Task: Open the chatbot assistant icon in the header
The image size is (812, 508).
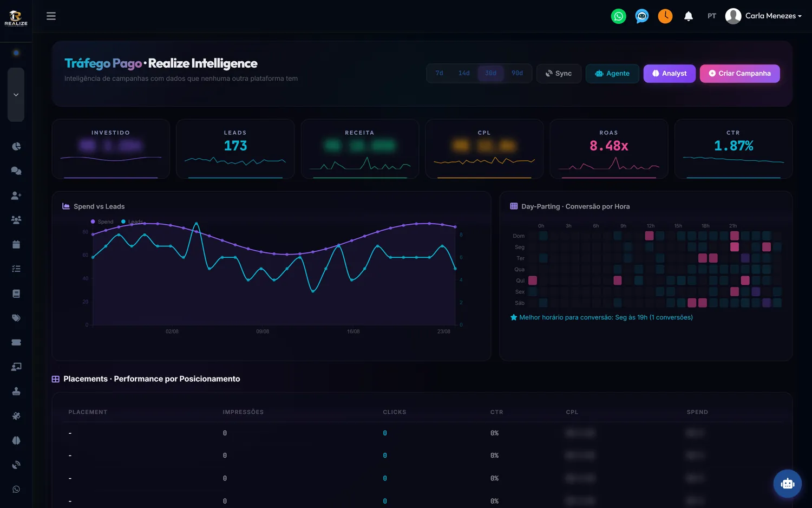Action: pos(642,16)
